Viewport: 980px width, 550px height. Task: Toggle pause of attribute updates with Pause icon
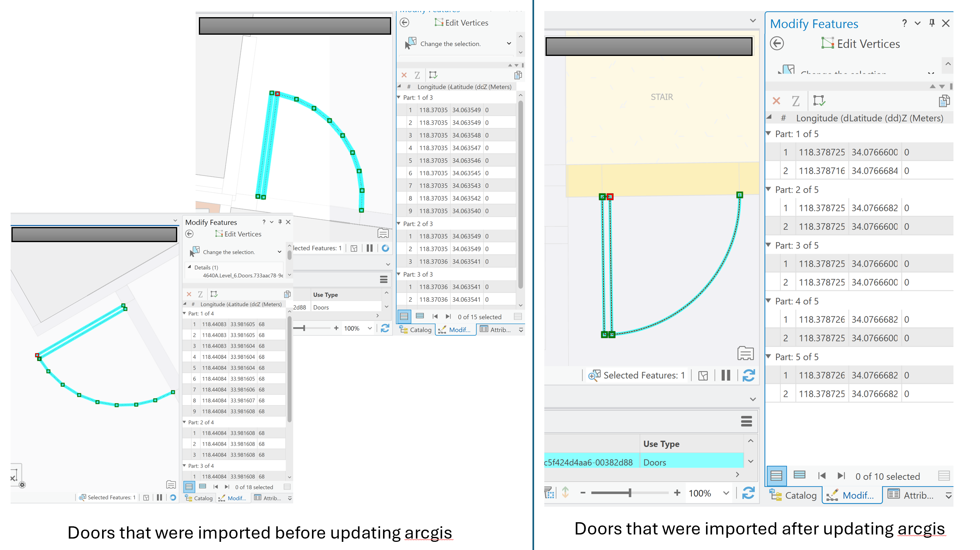[725, 375]
